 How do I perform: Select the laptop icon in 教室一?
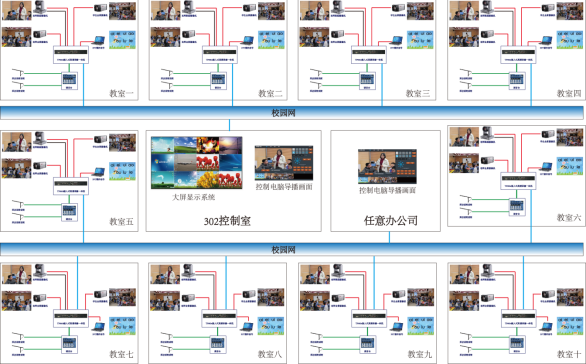[99, 40]
